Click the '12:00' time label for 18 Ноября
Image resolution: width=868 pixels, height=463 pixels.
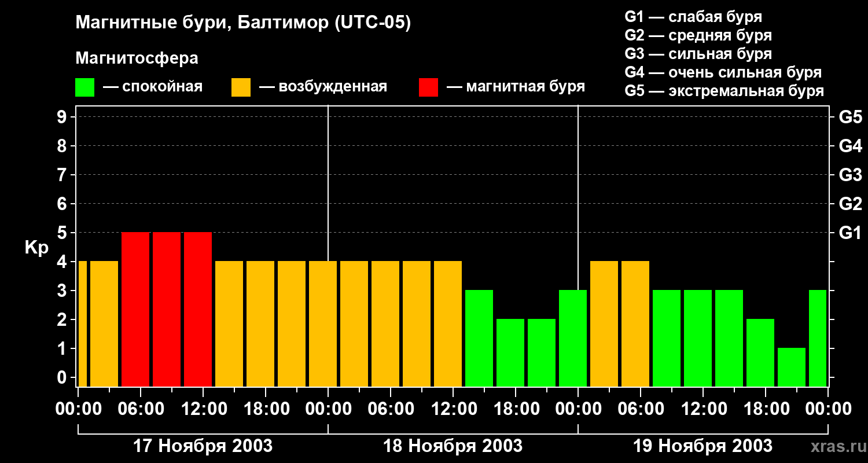coord(453,409)
